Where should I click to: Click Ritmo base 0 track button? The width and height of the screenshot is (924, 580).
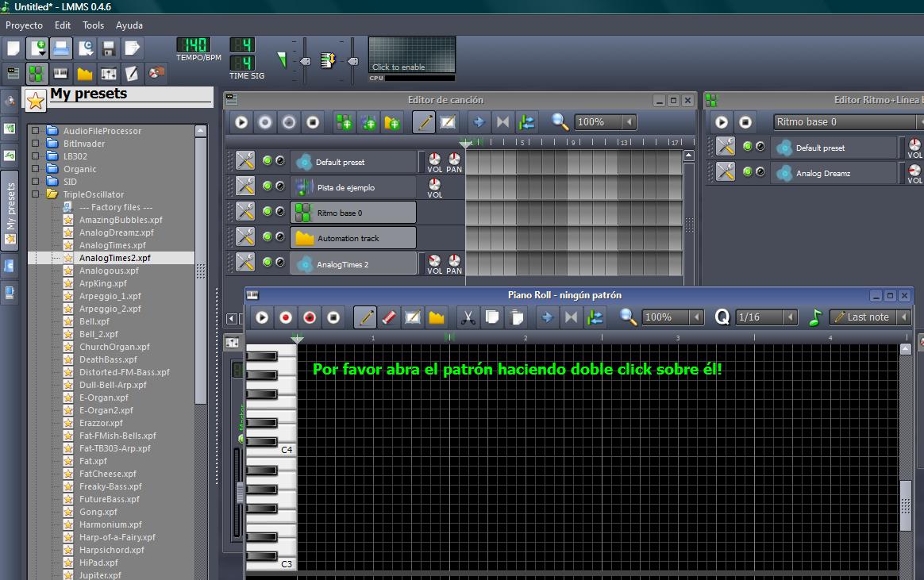[x=353, y=213]
